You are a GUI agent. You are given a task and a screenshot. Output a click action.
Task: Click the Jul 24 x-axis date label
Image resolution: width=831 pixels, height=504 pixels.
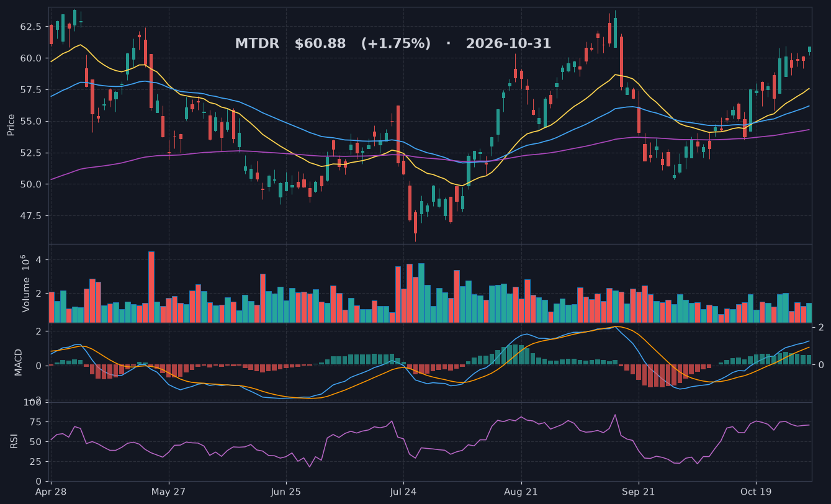[x=403, y=492]
